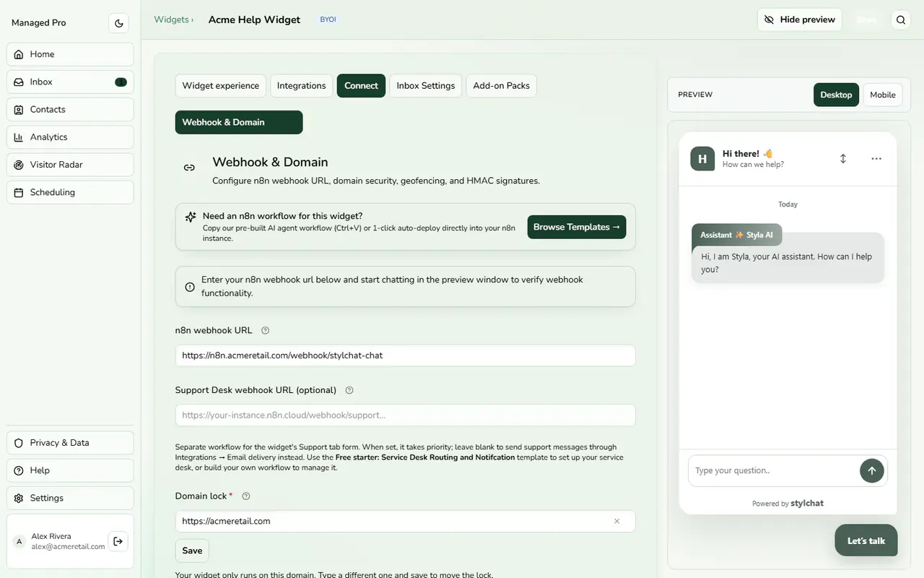Click Powered by stylchat text
Viewport: 924px width, 578px height.
click(x=788, y=503)
